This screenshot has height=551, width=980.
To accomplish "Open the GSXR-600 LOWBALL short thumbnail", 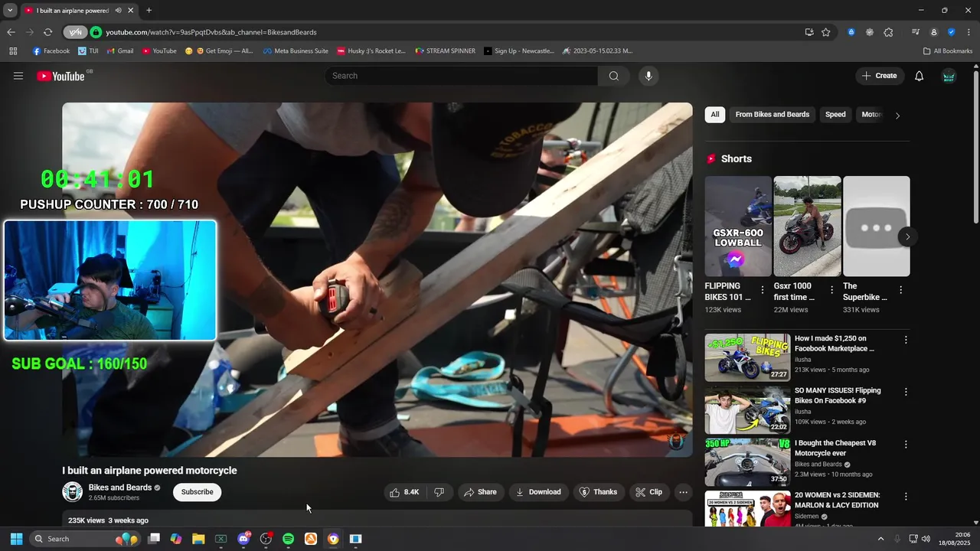I will tap(738, 226).
